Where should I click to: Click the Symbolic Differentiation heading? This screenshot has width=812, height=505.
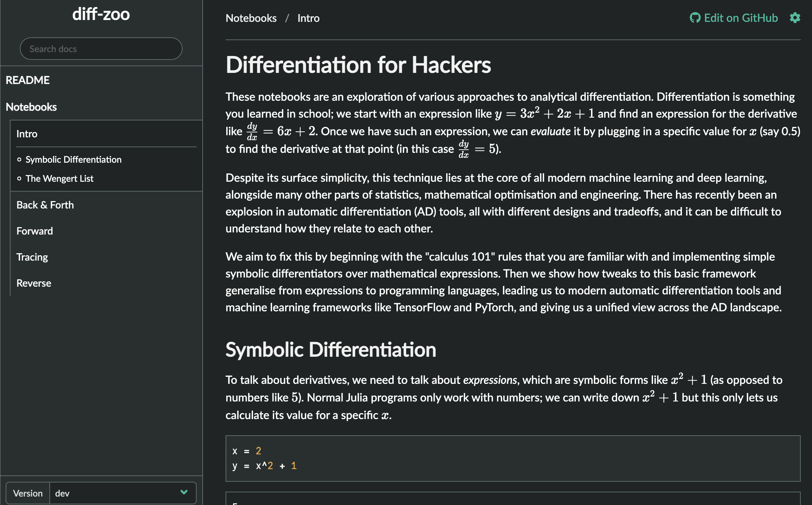[x=331, y=350]
